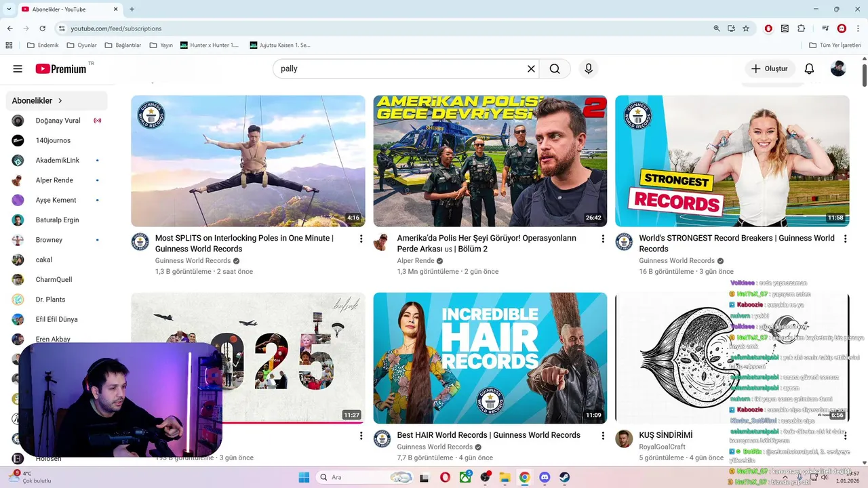Open the RoyalGoalCraft channel name
Viewport: 868px width, 488px height.
(662, 447)
